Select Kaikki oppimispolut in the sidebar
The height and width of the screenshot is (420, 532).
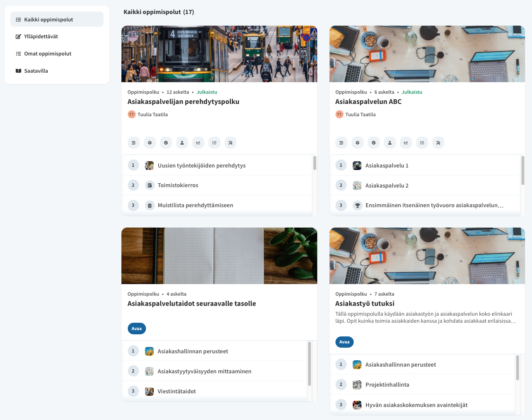(57, 19)
